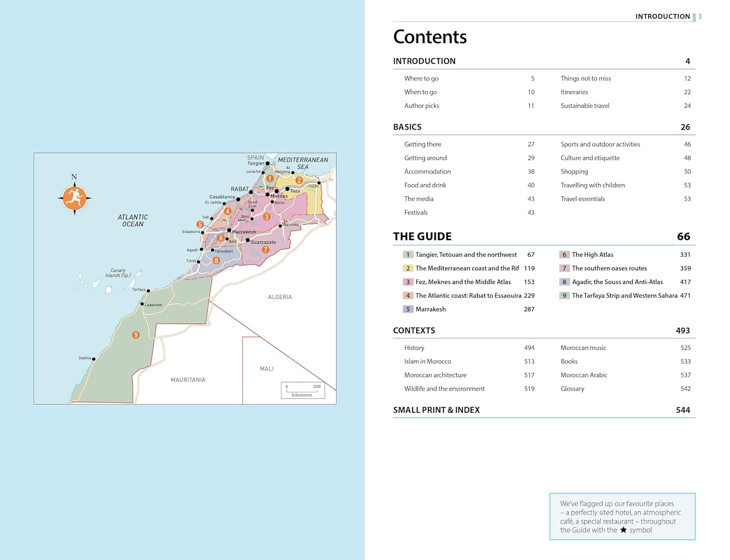Jump to 'Getting there' entry
The width and height of the screenshot is (730, 560).
[423, 144]
